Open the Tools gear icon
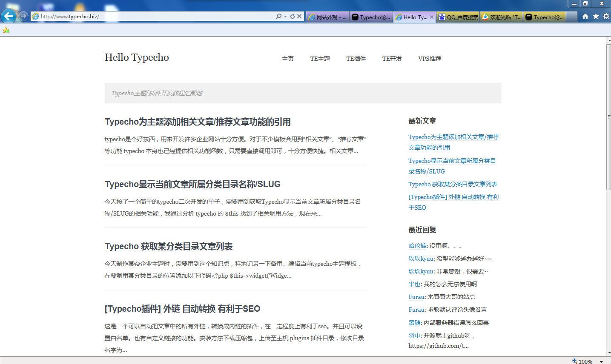Image resolution: width=611 pixels, height=364 pixels. pyautogui.click(x=606, y=16)
